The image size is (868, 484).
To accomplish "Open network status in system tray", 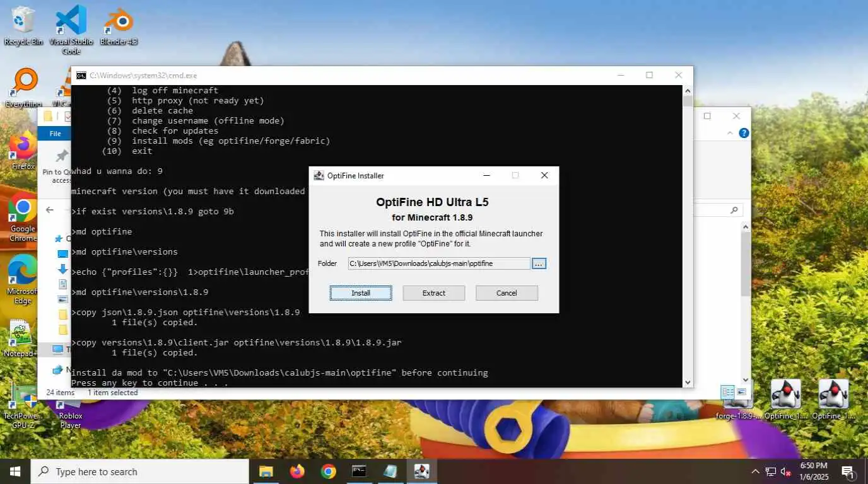I will 771,471.
